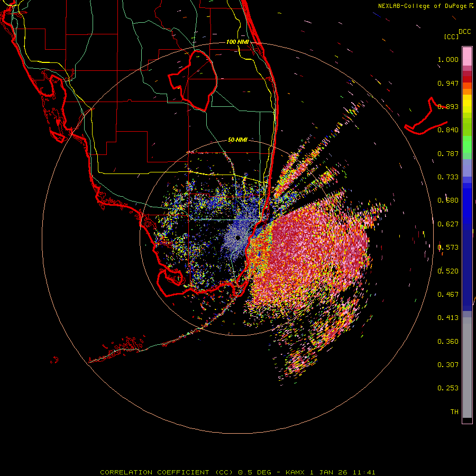Click the 0.680 scale value

point(448,200)
